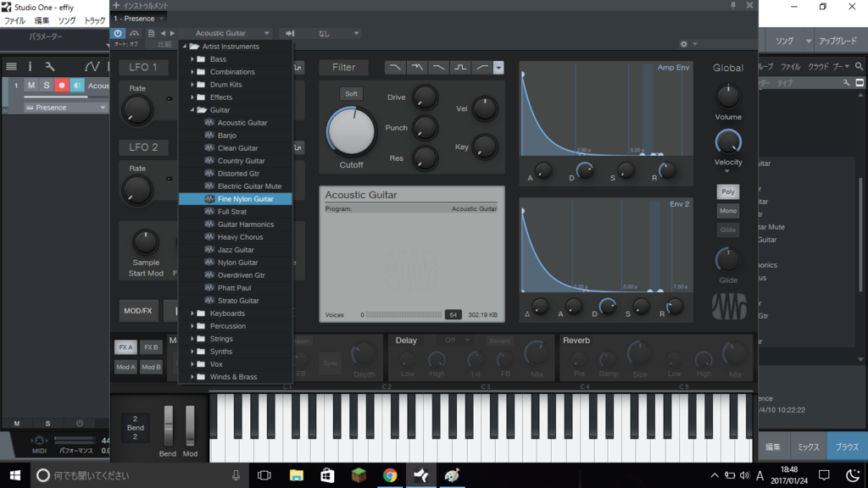This screenshot has width=868, height=488.
Task: Click the Global Volume knob
Action: pyautogui.click(x=728, y=97)
